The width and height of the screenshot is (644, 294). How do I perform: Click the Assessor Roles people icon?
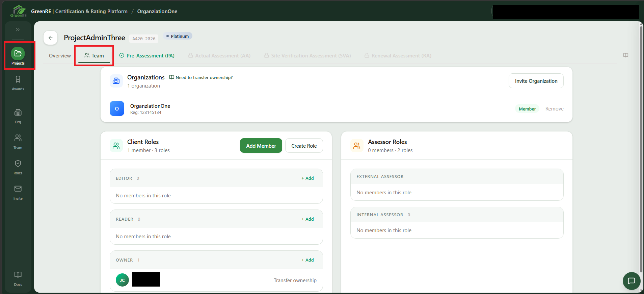(x=357, y=146)
